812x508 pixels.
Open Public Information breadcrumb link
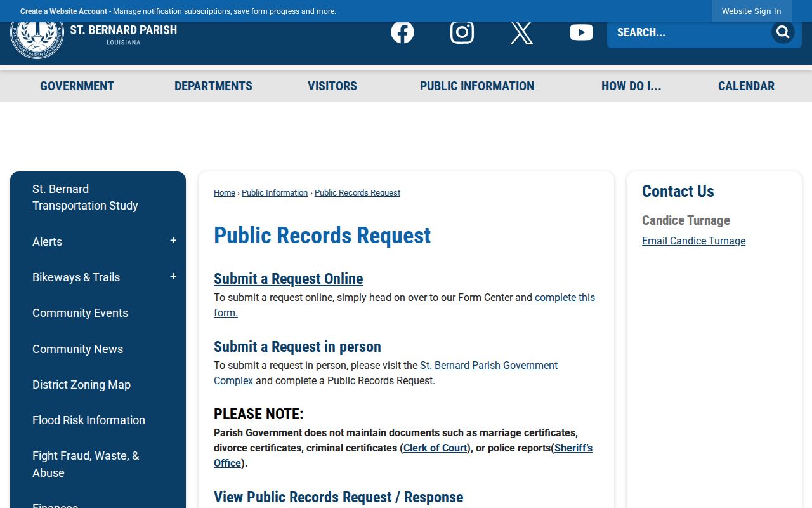[x=275, y=193]
